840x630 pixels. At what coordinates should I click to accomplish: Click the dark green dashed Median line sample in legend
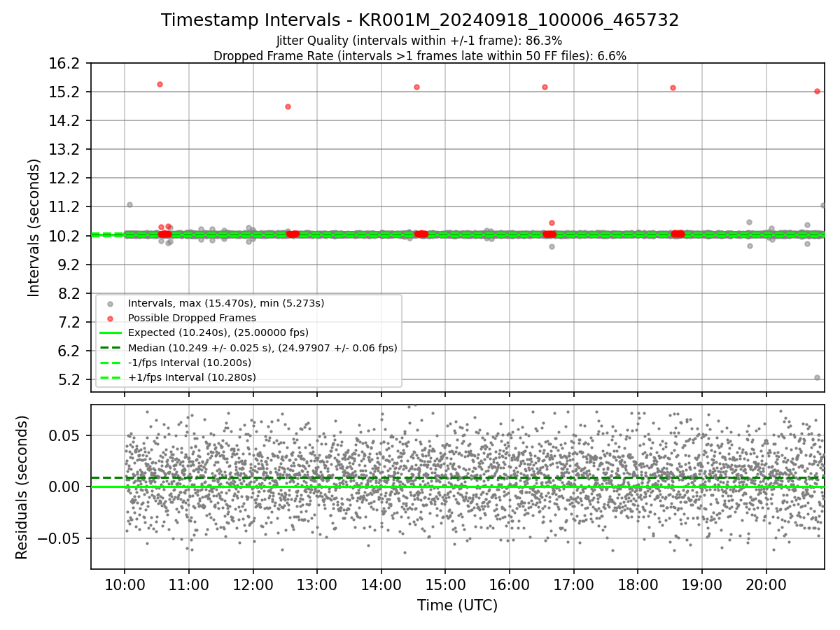tap(111, 348)
